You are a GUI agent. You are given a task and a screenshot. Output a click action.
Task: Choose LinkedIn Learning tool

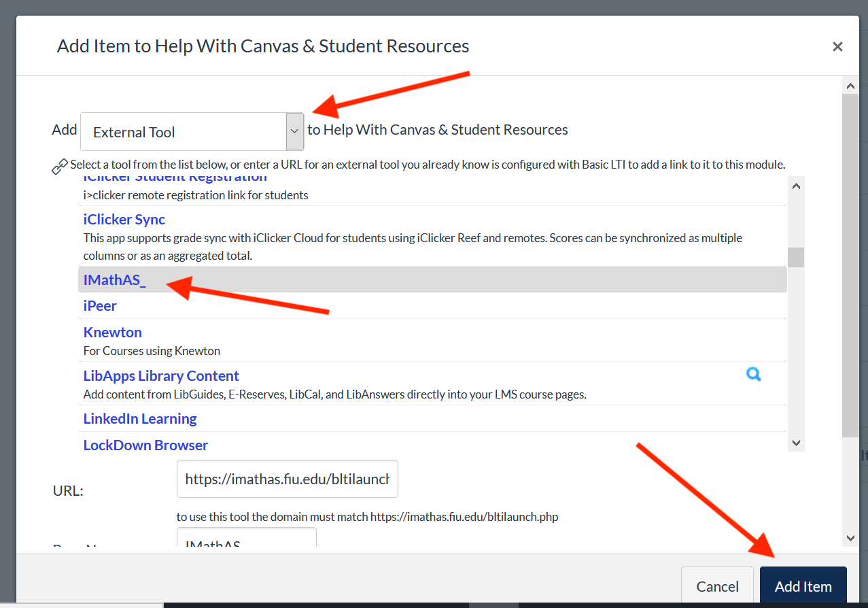[140, 419]
